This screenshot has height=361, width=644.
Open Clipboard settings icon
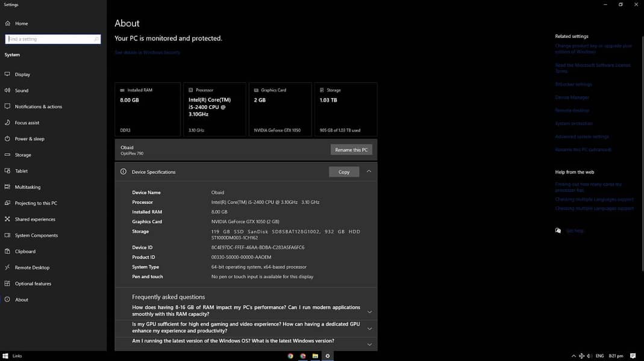[x=7, y=251]
